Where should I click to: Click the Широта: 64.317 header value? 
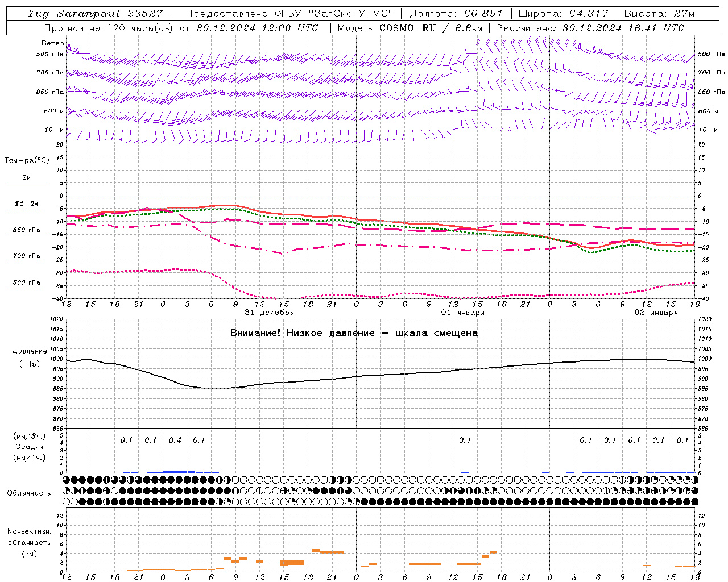coord(563,14)
